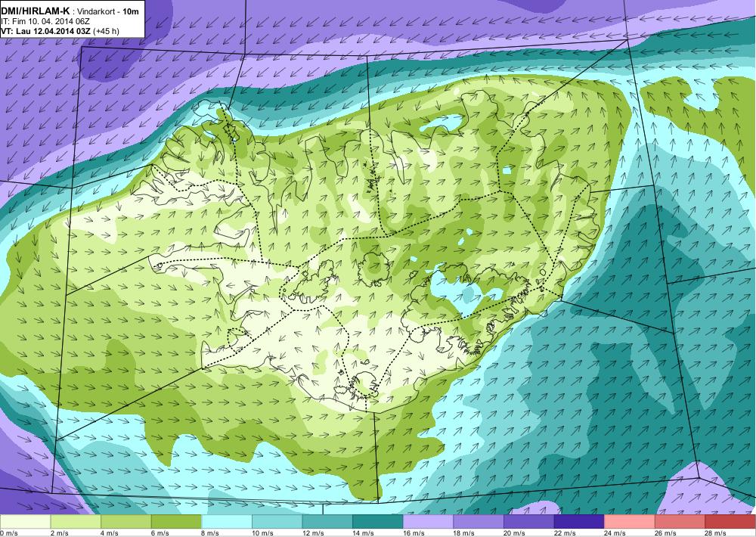
Task: Click the '26 m/s' legend label
Action: pos(666,532)
